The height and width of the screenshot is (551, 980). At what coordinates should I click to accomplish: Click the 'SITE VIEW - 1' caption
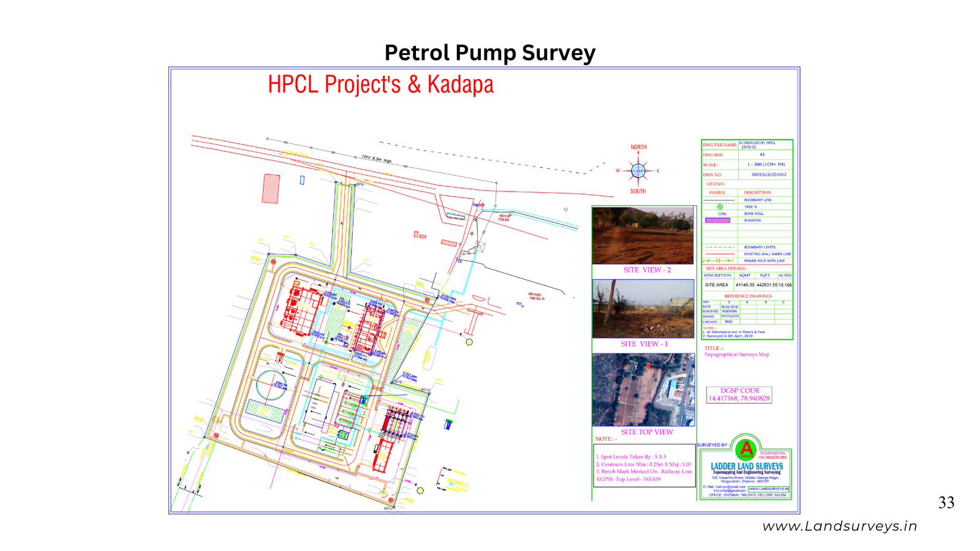click(x=644, y=344)
